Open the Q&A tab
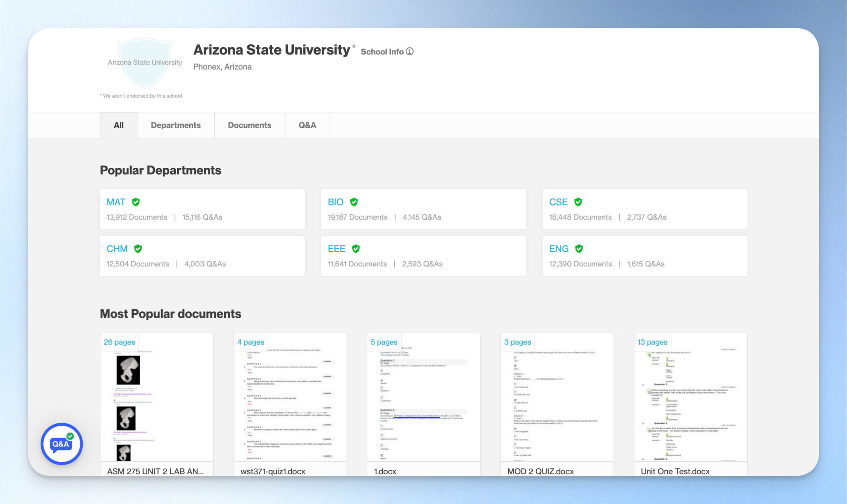This screenshot has width=847, height=504. coord(307,125)
